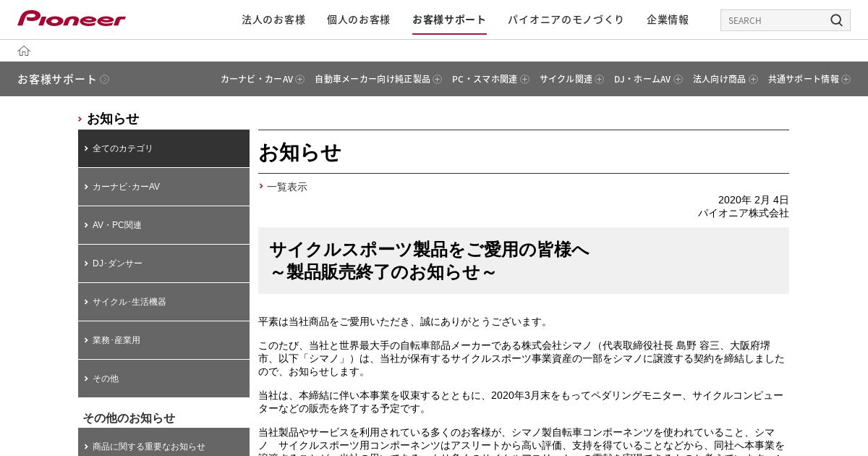Viewport: 868px width, 456px height.
Task: Click その他のお知らせ sidebar heading
Action: coord(129,418)
